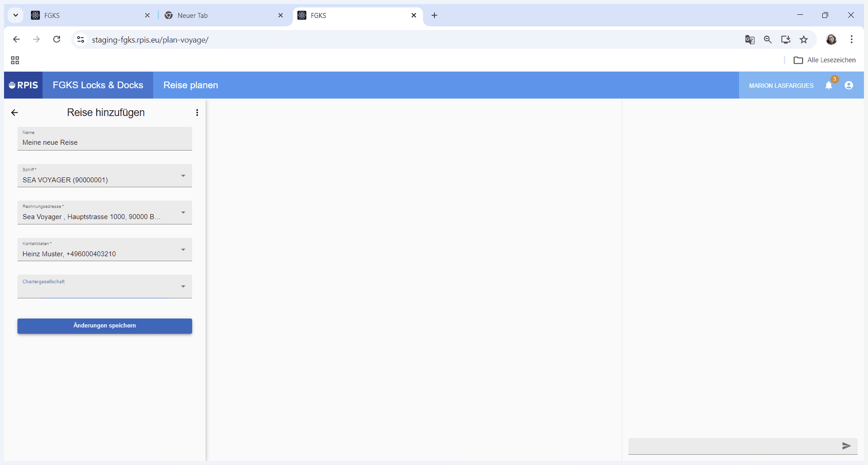Go back using the Reise hinzufügen arrow
This screenshot has height=465, width=868.
[15, 112]
